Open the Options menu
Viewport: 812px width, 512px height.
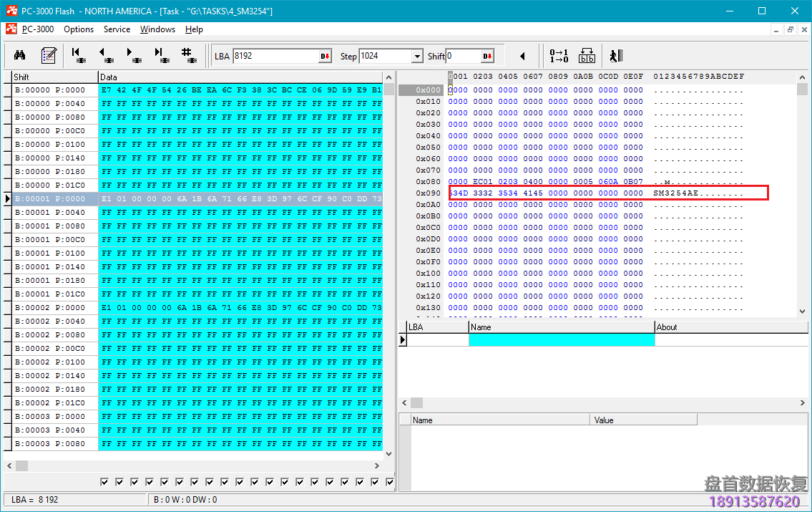[79, 29]
